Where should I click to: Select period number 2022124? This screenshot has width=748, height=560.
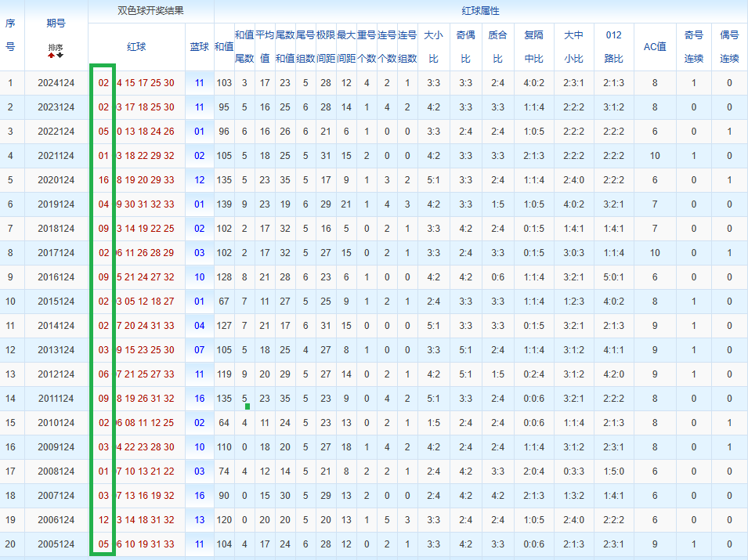click(56, 132)
